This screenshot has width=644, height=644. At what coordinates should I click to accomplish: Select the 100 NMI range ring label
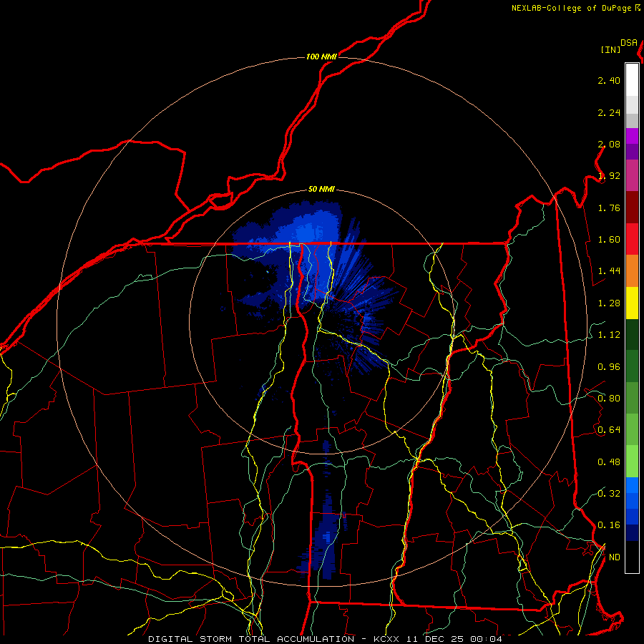pos(321,57)
